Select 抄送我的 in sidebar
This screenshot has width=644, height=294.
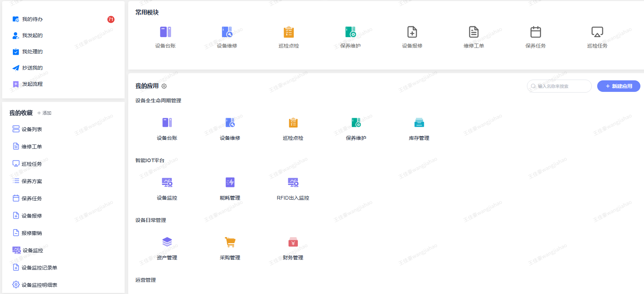tap(32, 68)
